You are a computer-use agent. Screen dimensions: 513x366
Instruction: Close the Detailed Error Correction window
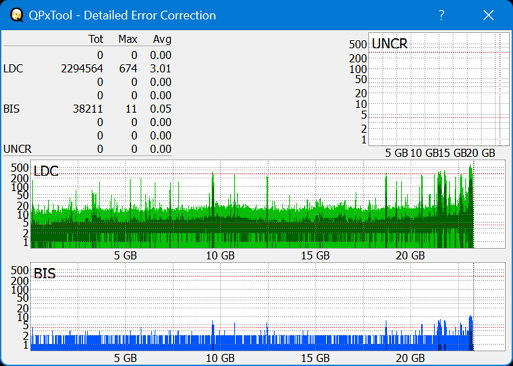[x=488, y=15]
